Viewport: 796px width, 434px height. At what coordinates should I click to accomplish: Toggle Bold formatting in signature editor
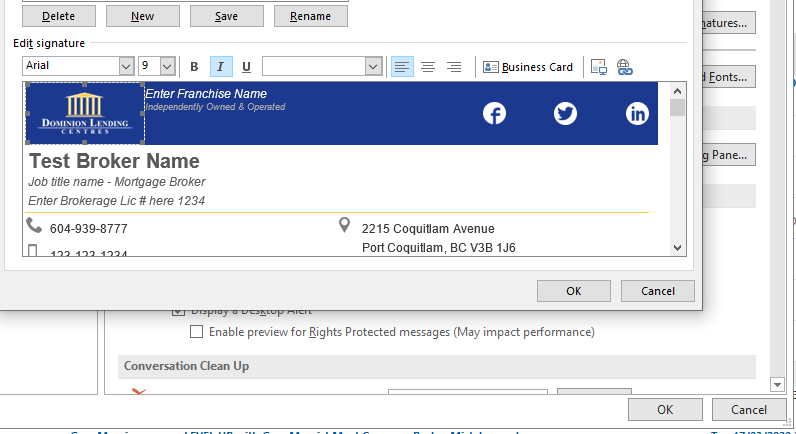pyautogui.click(x=194, y=67)
